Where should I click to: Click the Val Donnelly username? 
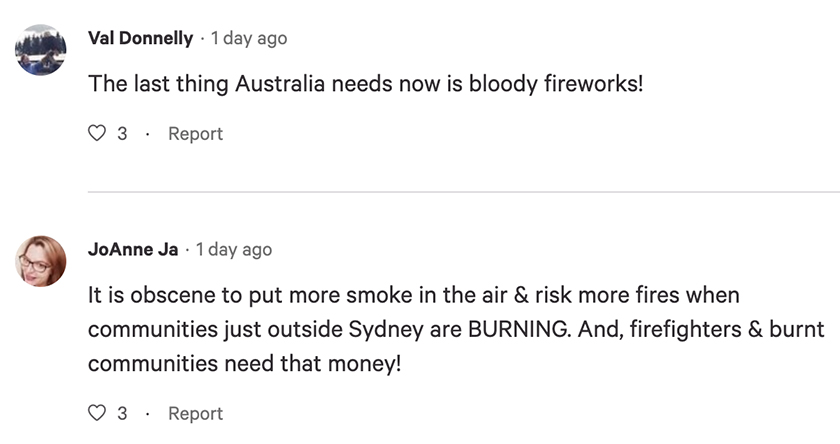[140, 38]
